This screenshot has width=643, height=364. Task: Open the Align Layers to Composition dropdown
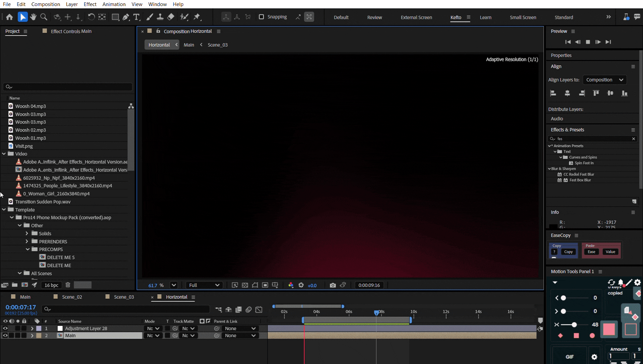click(604, 80)
